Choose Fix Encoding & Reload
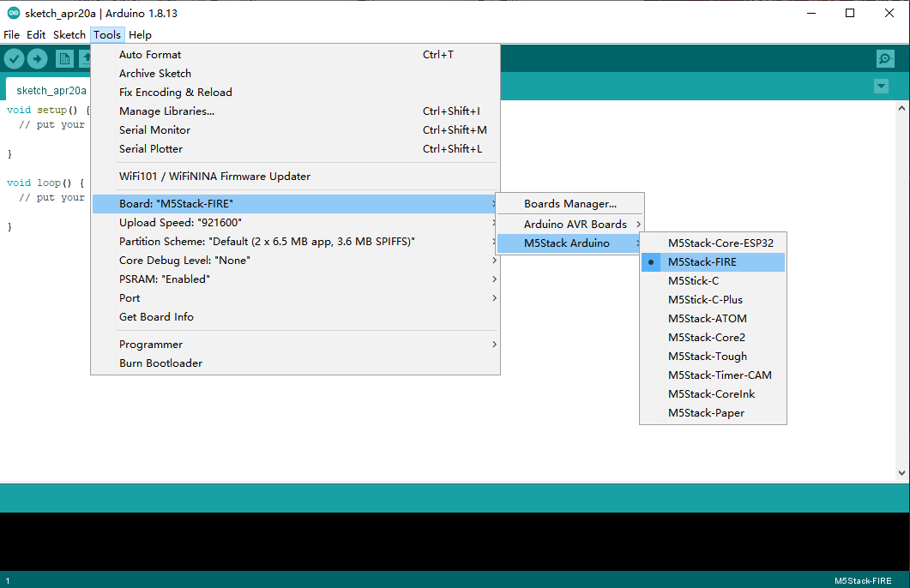The image size is (910, 588). pyautogui.click(x=295, y=93)
